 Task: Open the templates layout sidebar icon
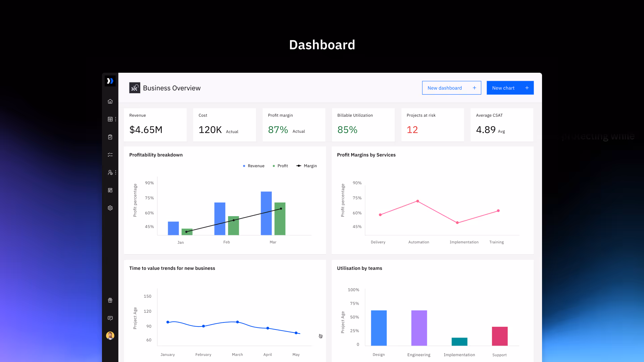[x=110, y=190]
